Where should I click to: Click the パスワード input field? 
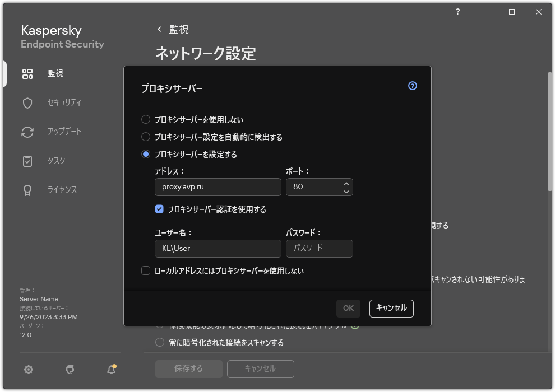click(x=319, y=248)
